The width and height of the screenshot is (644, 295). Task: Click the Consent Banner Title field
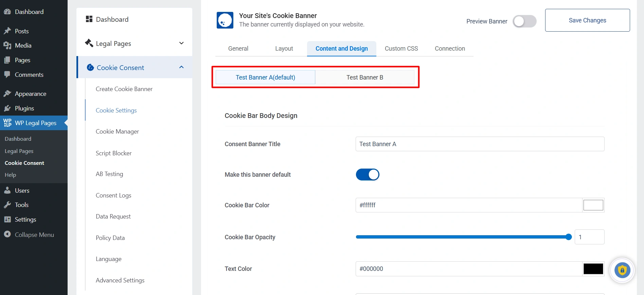[480, 144]
